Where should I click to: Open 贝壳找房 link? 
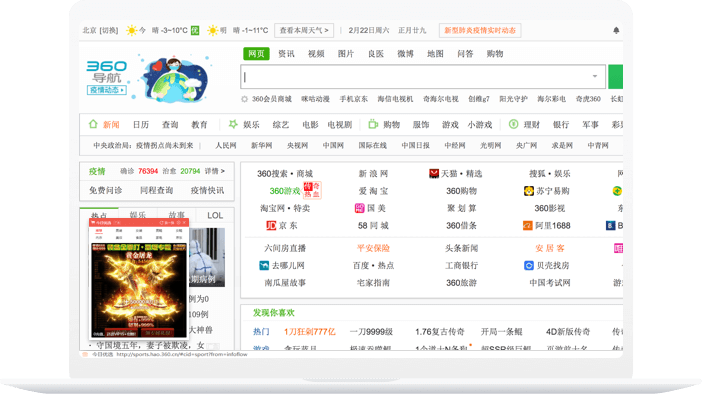[x=547, y=266]
